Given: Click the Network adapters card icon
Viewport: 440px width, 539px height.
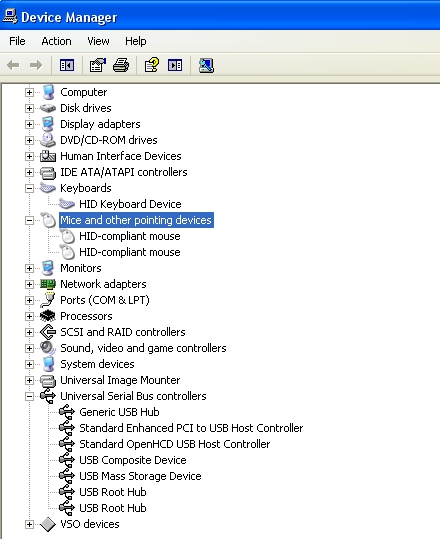Looking at the screenshot, I should tap(48, 284).
